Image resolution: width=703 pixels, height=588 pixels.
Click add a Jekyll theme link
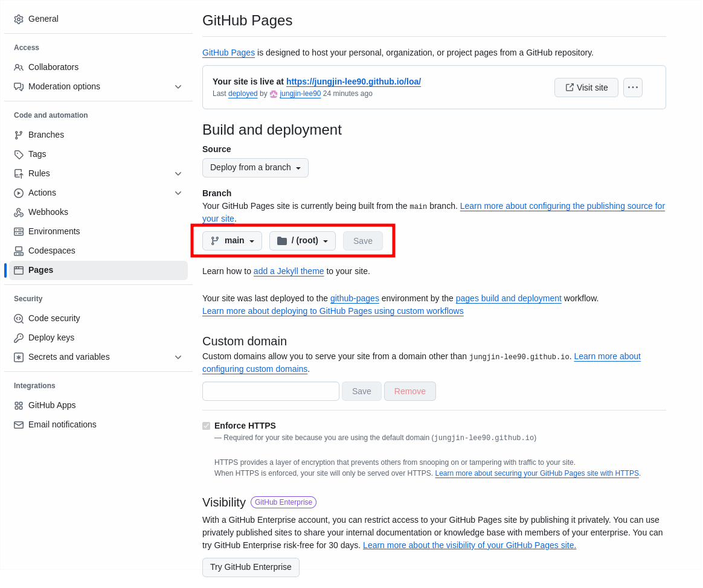(288, 271)
